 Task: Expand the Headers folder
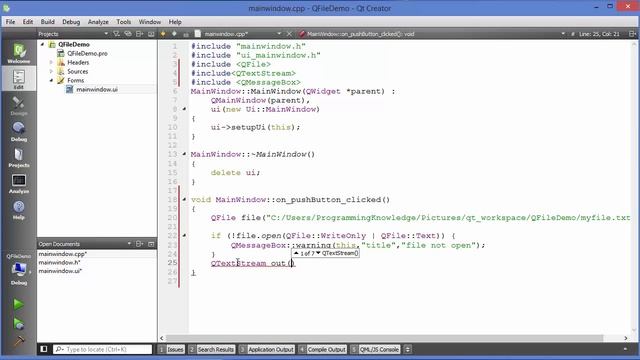(x=51, y=62)
